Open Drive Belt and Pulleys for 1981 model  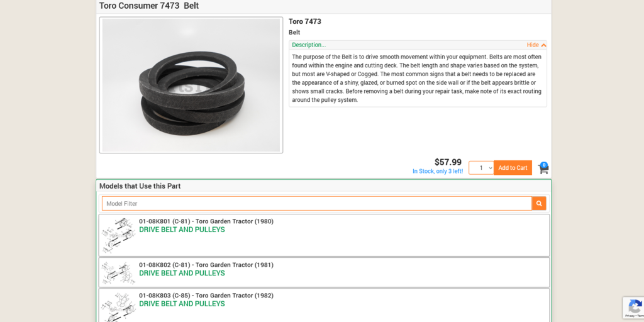coord(182,274)
